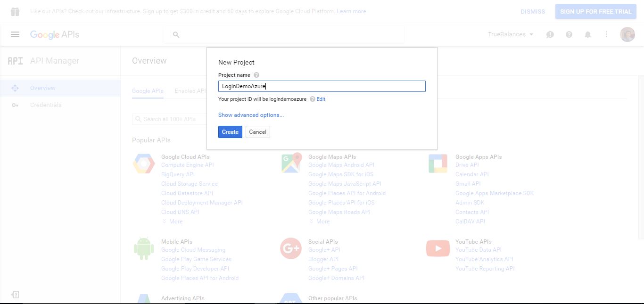Click the YouTube APIs play icon

[x=438, y=248]
